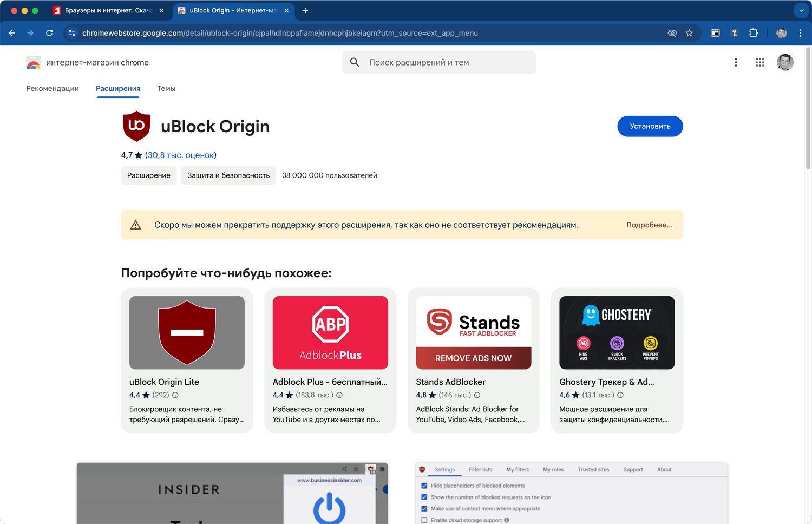Click the page's vertical scrollbar
The height and width of the screenshot is (524, 812).
click(808, 108)
